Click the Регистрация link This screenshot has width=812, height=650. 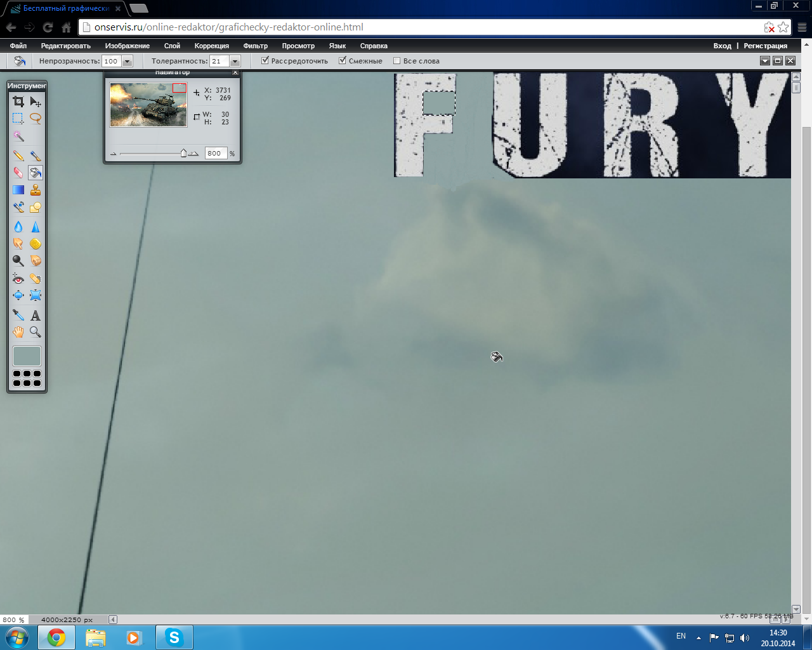click(x=765, y=46)
